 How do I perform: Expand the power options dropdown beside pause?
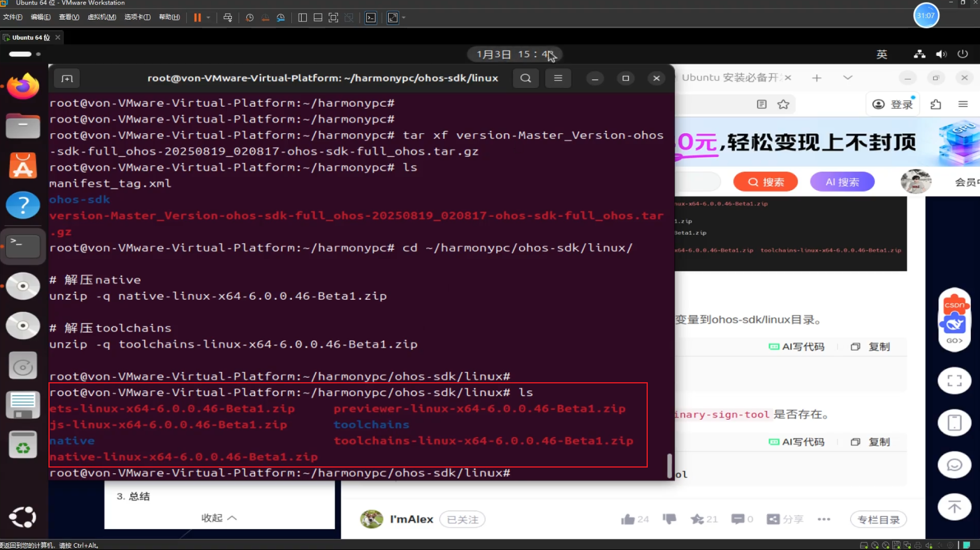[x=208, y=17]
